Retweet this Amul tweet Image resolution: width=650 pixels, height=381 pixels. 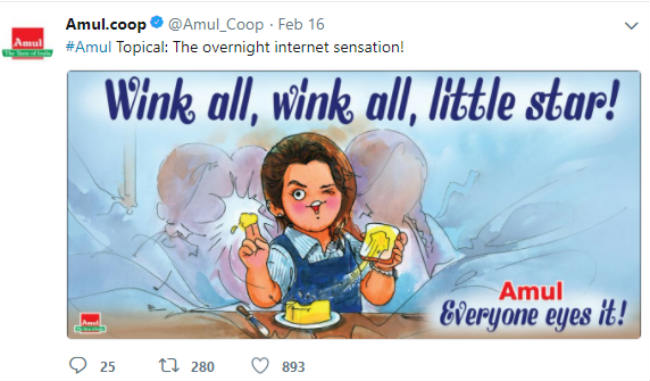pyautogui.click(x=169, y=366)
